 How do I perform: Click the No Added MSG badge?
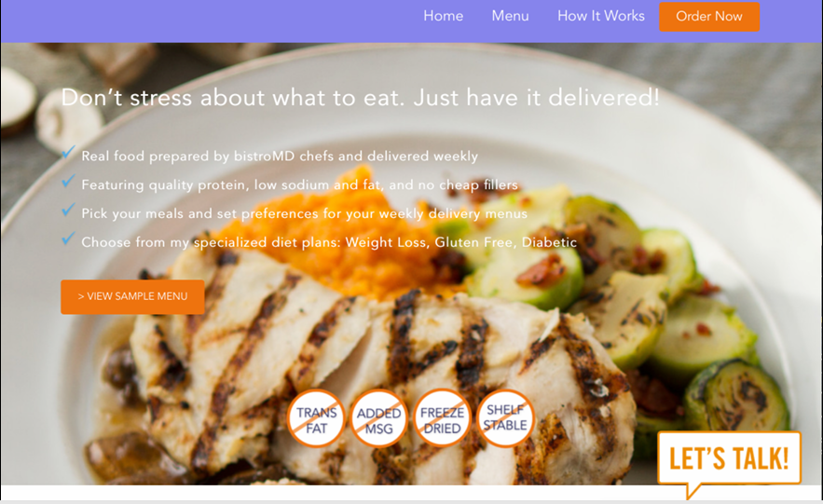(x=379, y=418)
